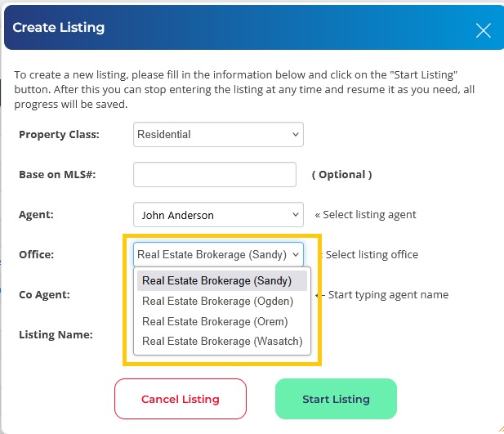The height and width of the screenshot is (434, 504).
Task: Click the Start Listing button
Action: coord(336,399)
